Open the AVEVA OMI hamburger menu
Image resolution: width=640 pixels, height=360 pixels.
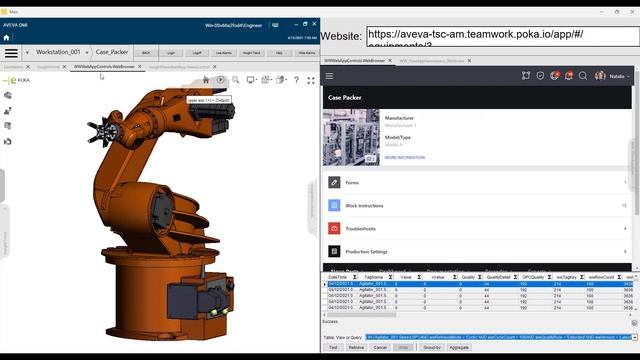click(x=11, y=53)
